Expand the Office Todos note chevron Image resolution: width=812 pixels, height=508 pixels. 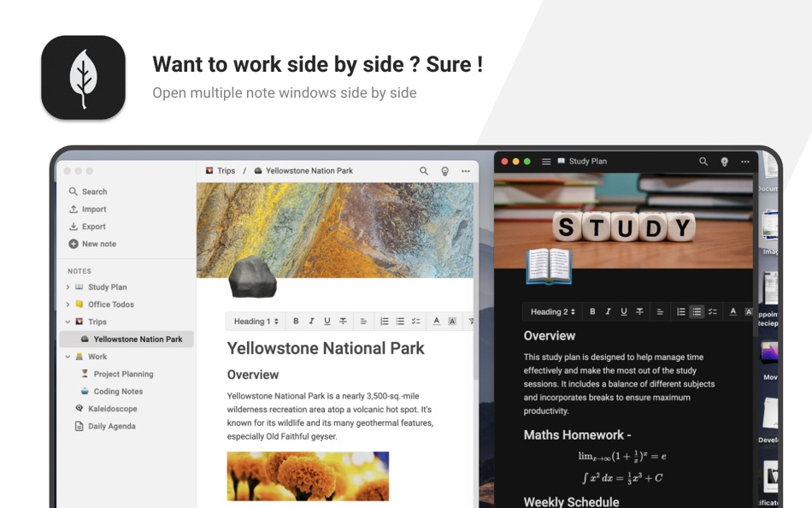[x=68, y=304]
